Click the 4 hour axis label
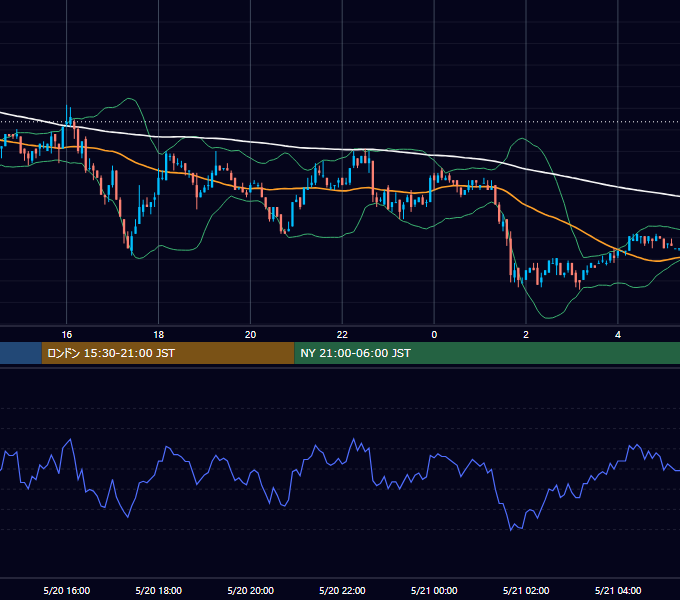This screenshot has width=680, height=600. click(618, 335)
